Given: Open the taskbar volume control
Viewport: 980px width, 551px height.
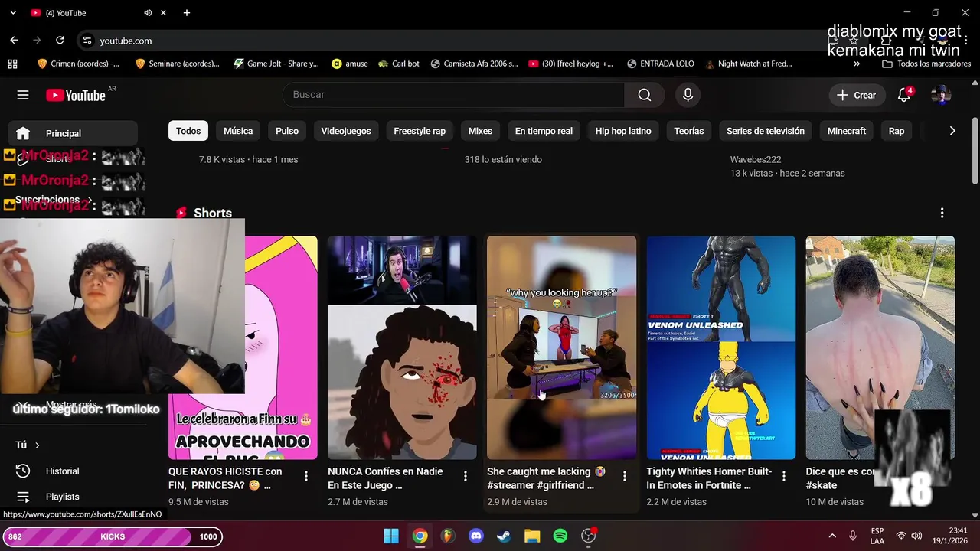Looking at the screenshot, I should [916, 536].
